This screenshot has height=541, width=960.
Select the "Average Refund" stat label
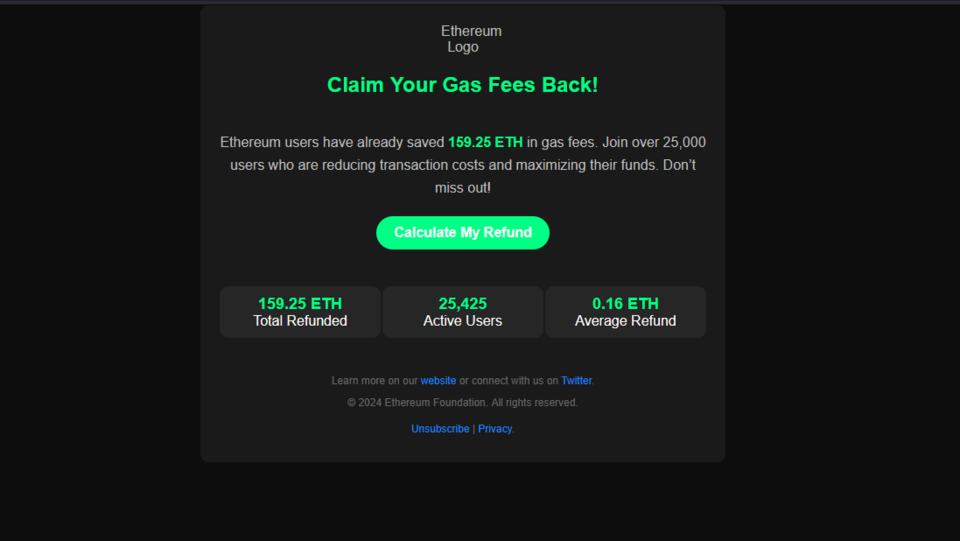point(625,321)
